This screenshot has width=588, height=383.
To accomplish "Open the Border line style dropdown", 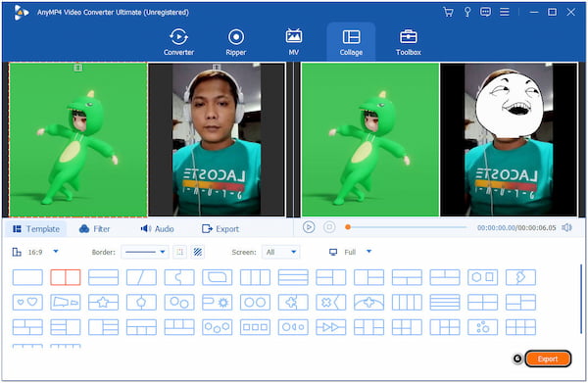I will coord(145,252).
